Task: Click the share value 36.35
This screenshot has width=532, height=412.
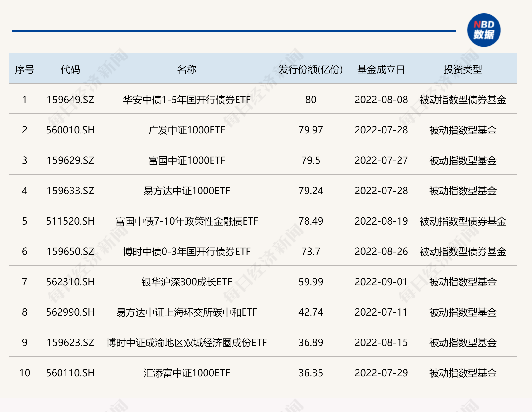Action: 311,373
